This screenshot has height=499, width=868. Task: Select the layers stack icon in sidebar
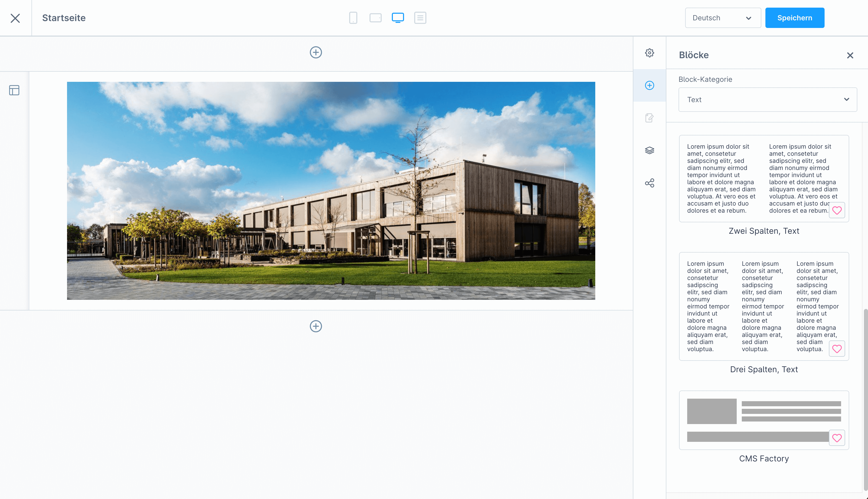pyautogui.click(x=649, y=150)
